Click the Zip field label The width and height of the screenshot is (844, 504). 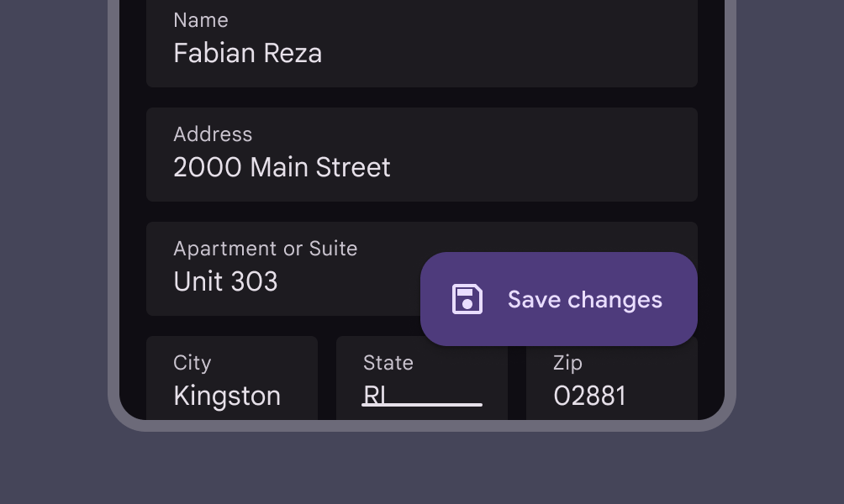pyautogui.click(x=567, y=363)
